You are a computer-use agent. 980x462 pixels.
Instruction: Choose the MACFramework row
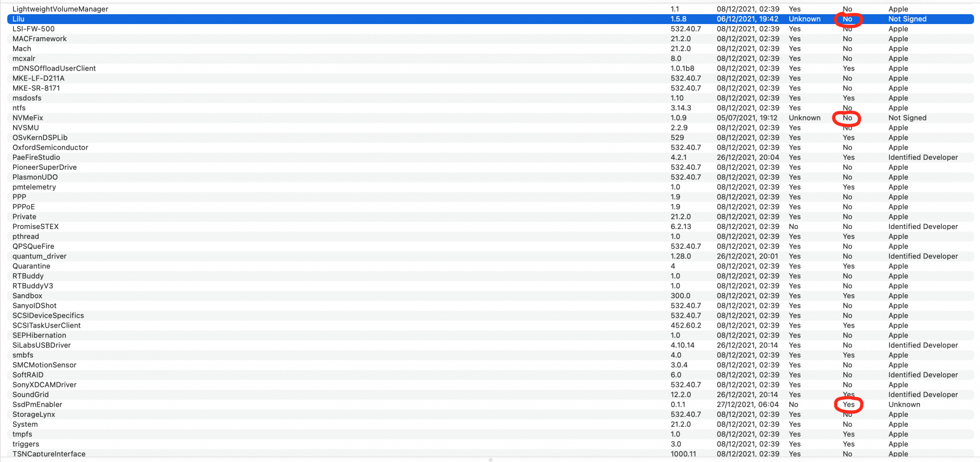point(490,39)
